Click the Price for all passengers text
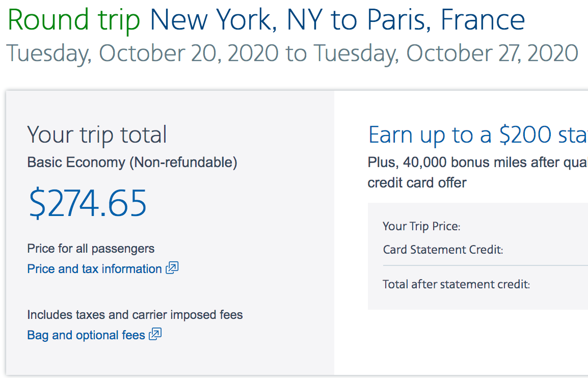This screenshot has width=588, height=378. click(91, 249)
